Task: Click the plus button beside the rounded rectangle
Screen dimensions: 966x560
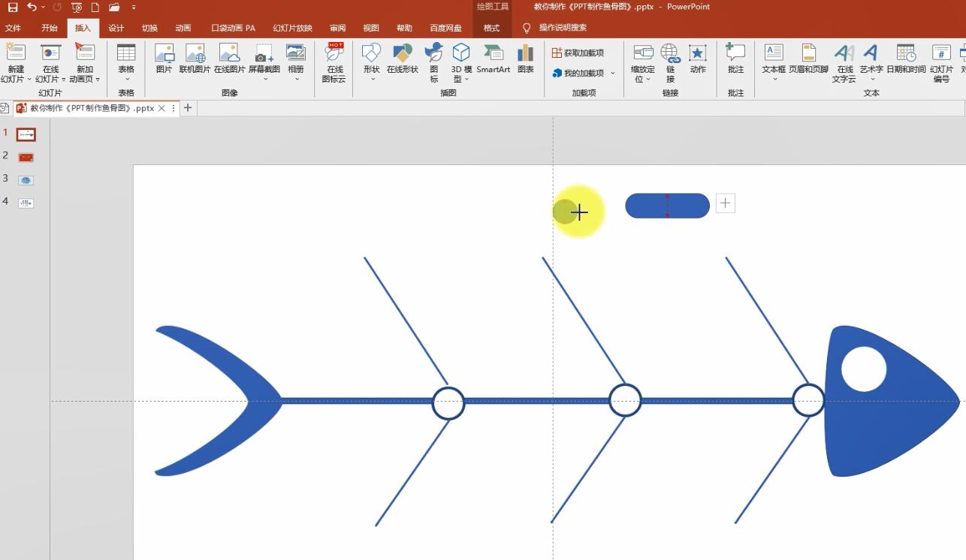Action: click(725, 203)
